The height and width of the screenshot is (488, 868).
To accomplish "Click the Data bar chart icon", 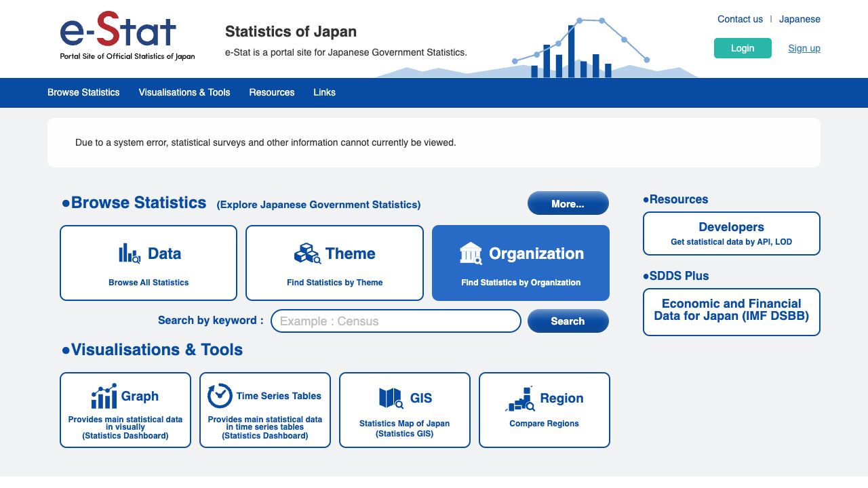I will pos(129,253).
